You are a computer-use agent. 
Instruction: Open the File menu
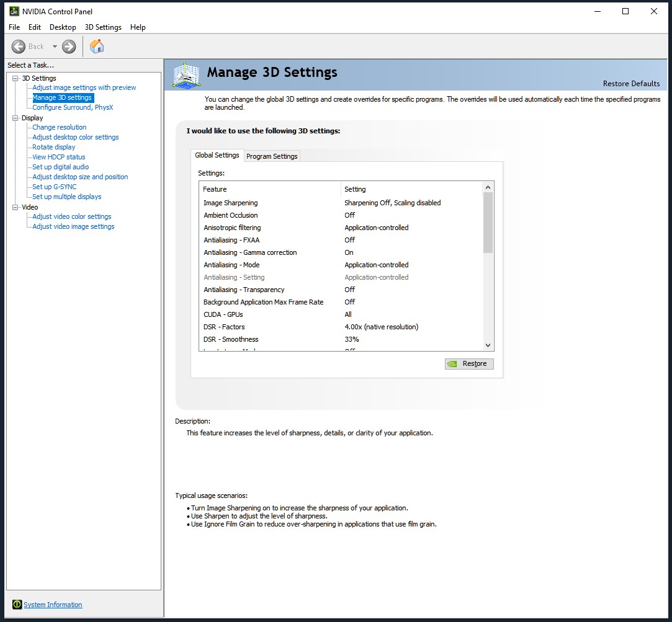tap(14, 27)
